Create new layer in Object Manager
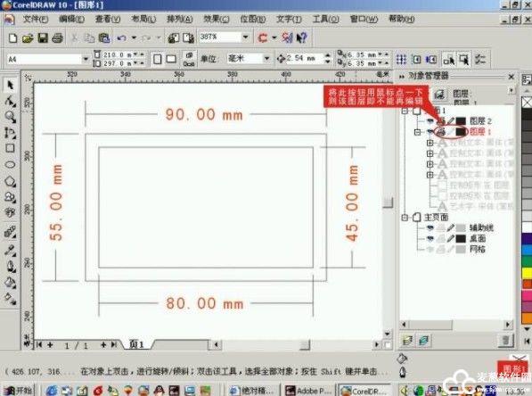Image resolution: width=532 pixels, height=396 pixels. [x=407, y=340]
